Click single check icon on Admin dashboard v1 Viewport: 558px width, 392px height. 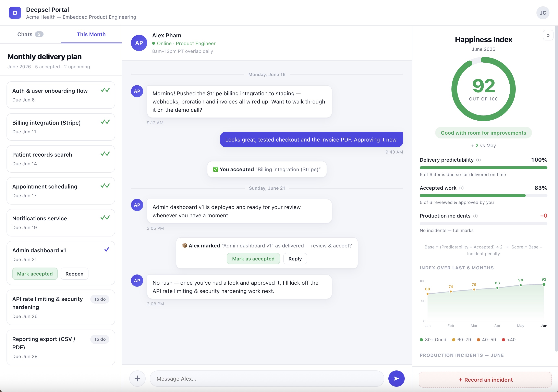[106, 250]
